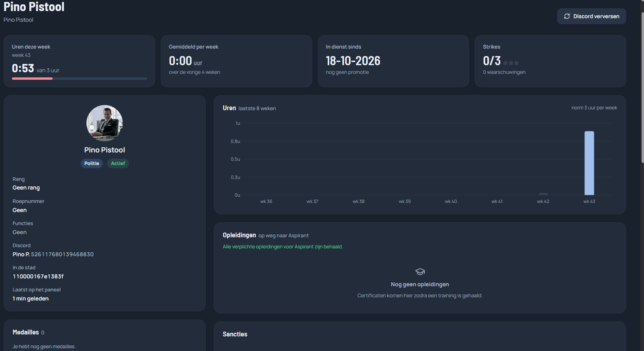Click the "Certificaten komen hier" description text
644x351 pixels.
[x=420, y=296]
